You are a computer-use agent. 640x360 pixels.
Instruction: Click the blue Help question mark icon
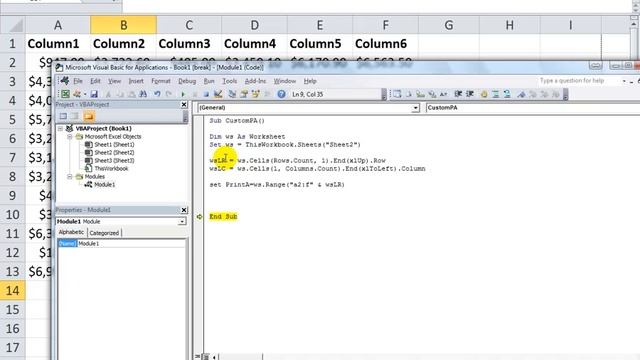pyautogui.click(x=281, y=94)
